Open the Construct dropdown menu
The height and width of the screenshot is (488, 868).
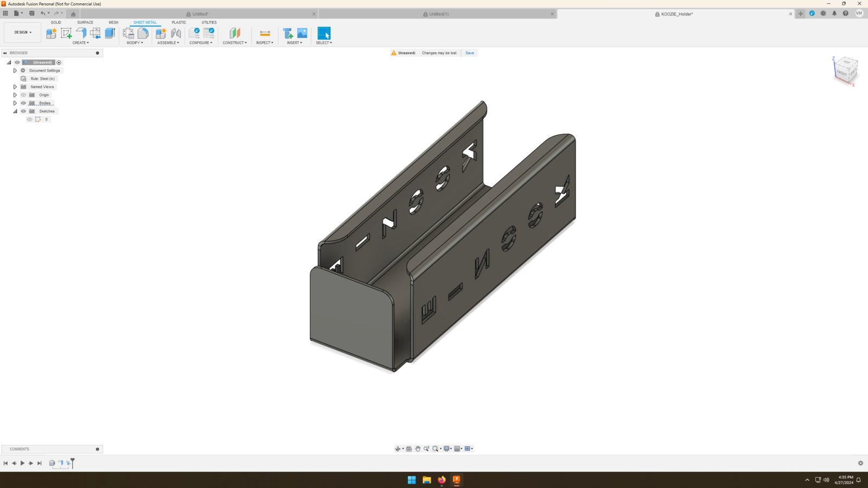coord(234,43)
